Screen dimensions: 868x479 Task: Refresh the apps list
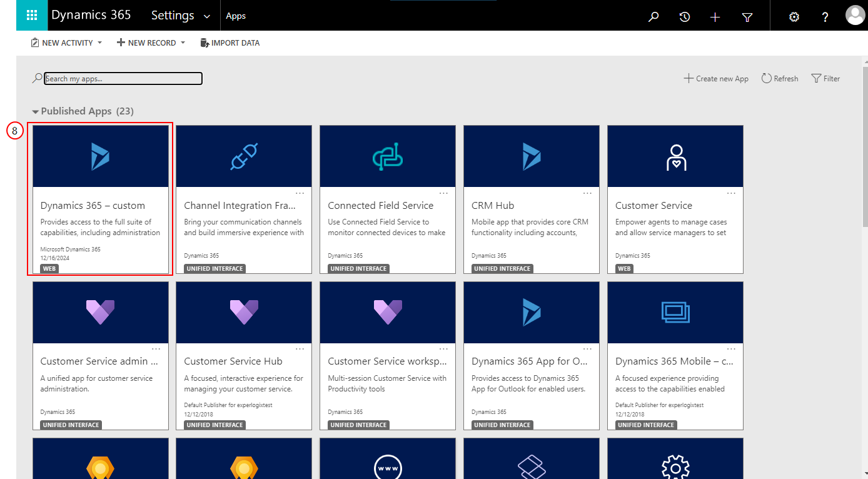click(x=780, y=79)
